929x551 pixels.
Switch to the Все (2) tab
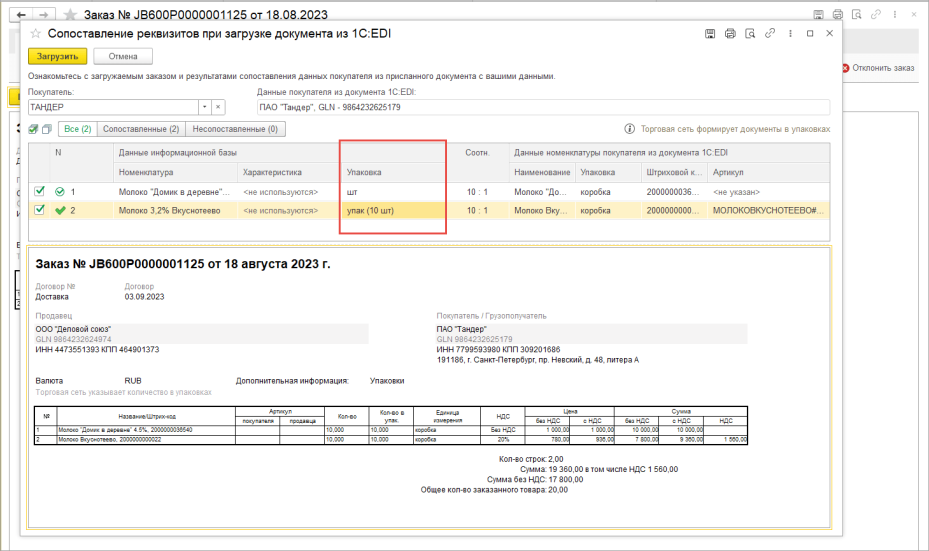tap(78, 129)
